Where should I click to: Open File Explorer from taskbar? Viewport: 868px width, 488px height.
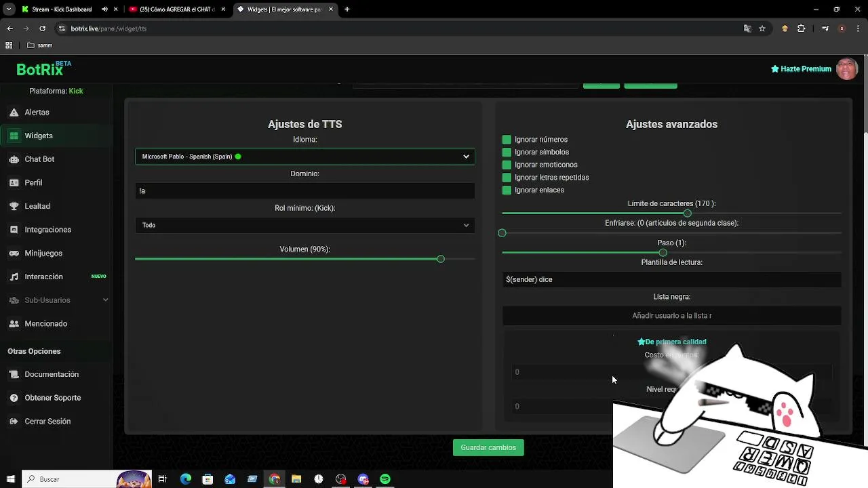click(296, 479)
